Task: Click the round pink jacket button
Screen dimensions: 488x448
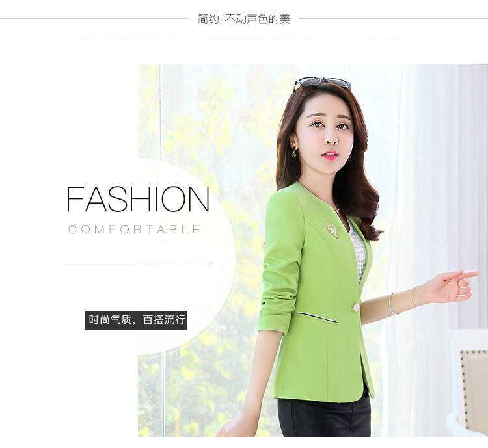Action: tap(356, 307)
